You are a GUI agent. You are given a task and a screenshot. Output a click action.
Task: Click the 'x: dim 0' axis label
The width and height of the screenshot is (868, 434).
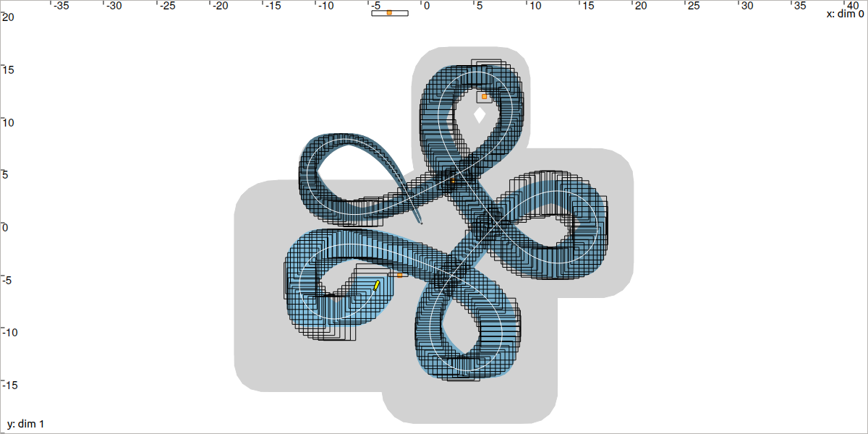click(845, 14)
